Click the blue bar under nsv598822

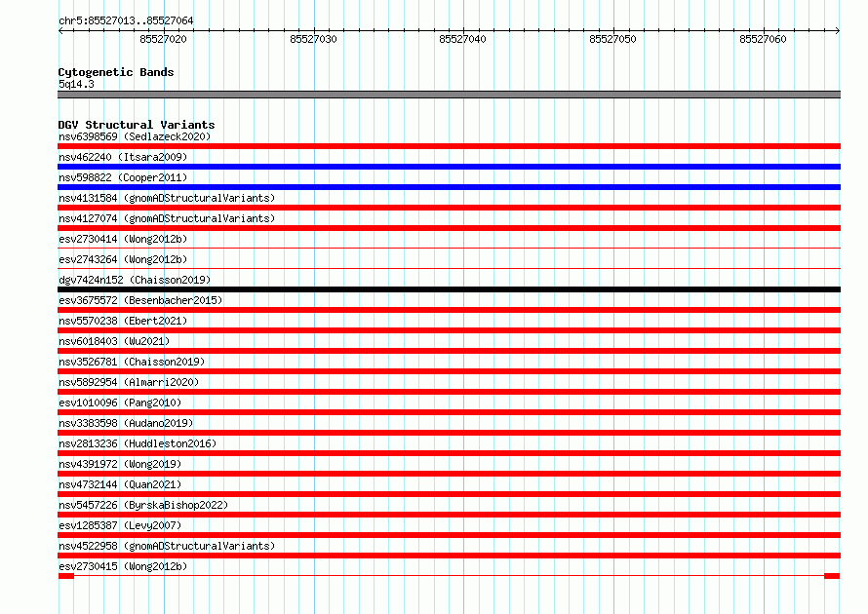point(449,187)
